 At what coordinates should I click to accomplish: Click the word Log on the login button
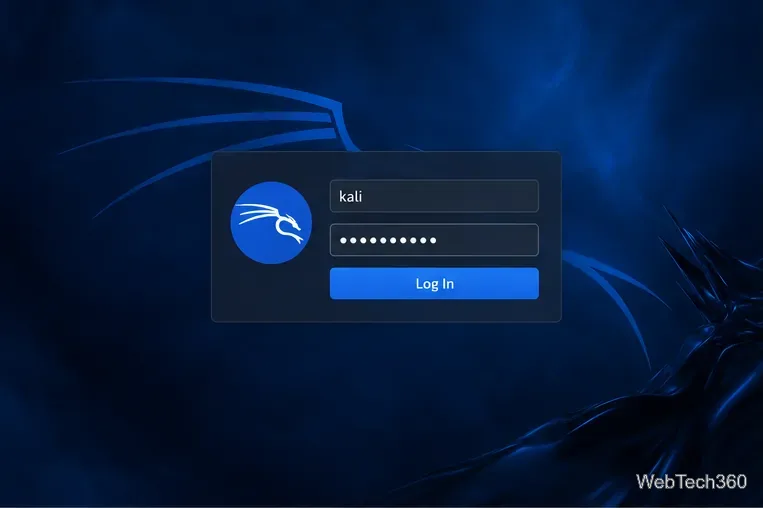tap(425, 284)
